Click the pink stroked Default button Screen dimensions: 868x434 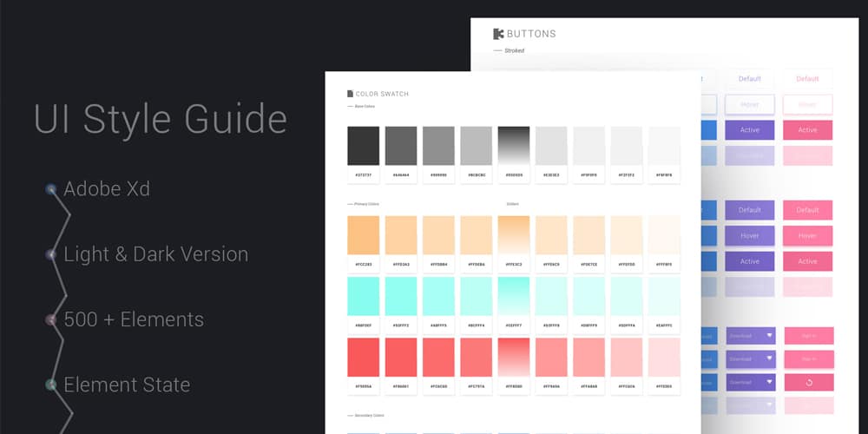tap(807, 79)
